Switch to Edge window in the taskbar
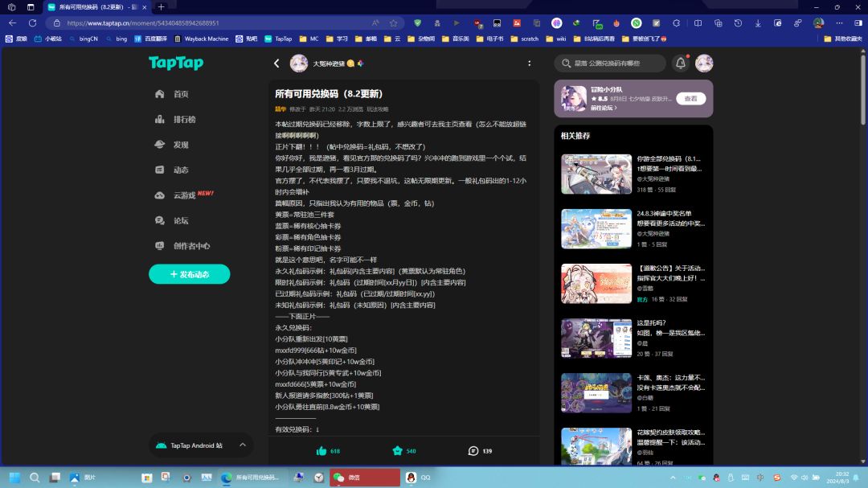Viewport: 868px width, 488px height. click(x=250, y=478)
